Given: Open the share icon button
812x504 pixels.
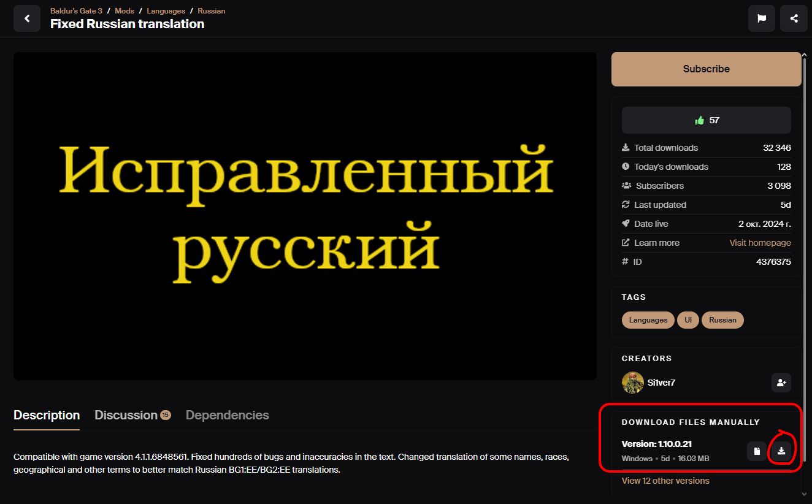Looking at the screenshot, I should click(794, 18).
